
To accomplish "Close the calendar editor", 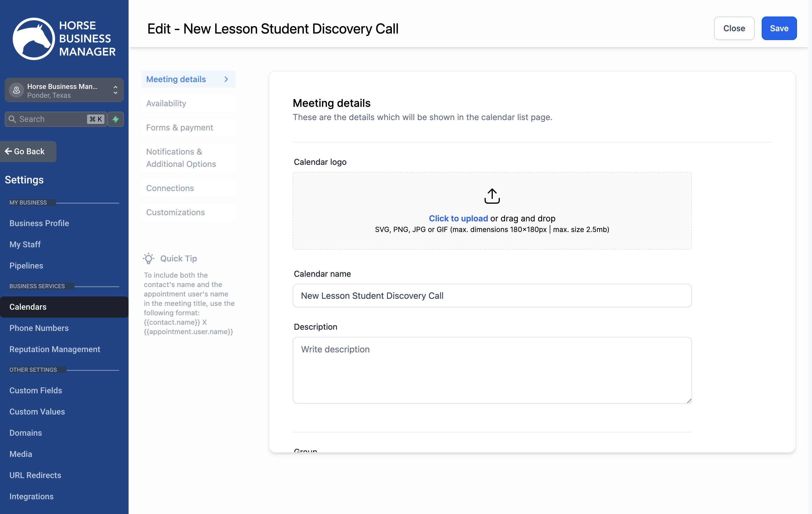I will coord(734,28).
